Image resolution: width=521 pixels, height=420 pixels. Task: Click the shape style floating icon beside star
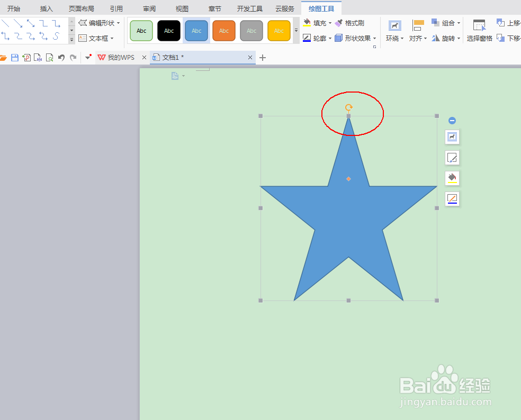point(452,158)
